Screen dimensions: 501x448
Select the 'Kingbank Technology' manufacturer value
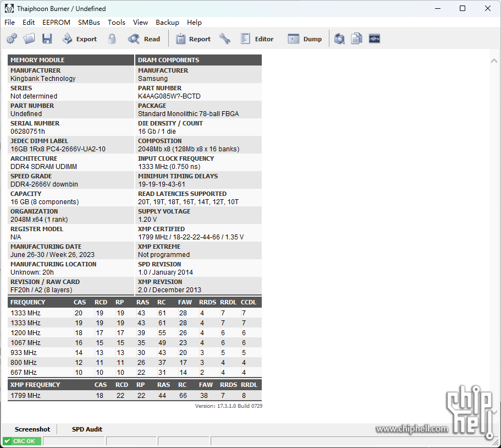[43, 79]
